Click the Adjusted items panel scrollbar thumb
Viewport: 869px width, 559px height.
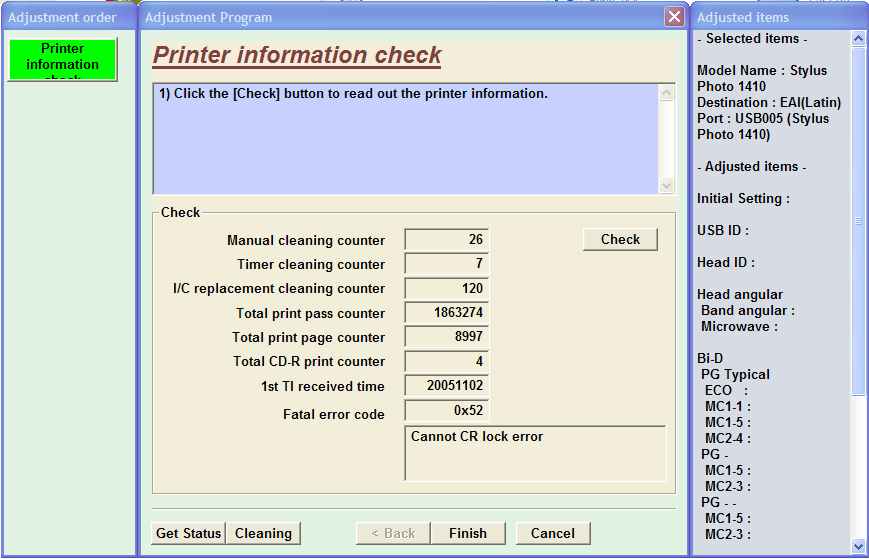pyautogui.click(x=858, y=221)
